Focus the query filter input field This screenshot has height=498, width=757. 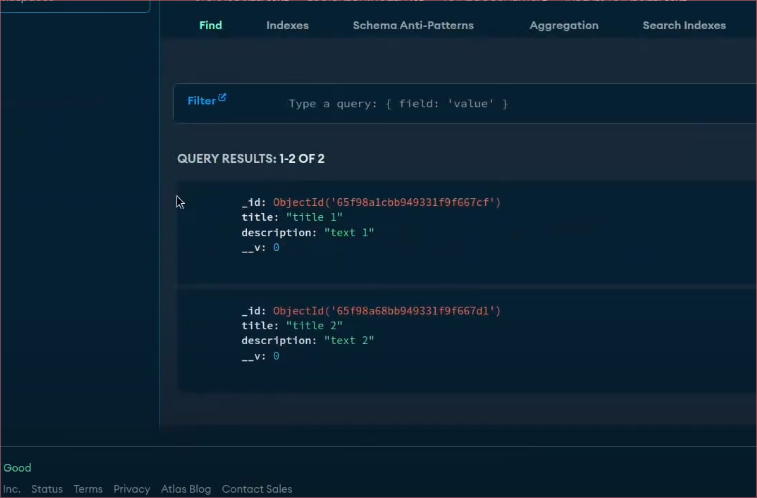tap(512, 104)
